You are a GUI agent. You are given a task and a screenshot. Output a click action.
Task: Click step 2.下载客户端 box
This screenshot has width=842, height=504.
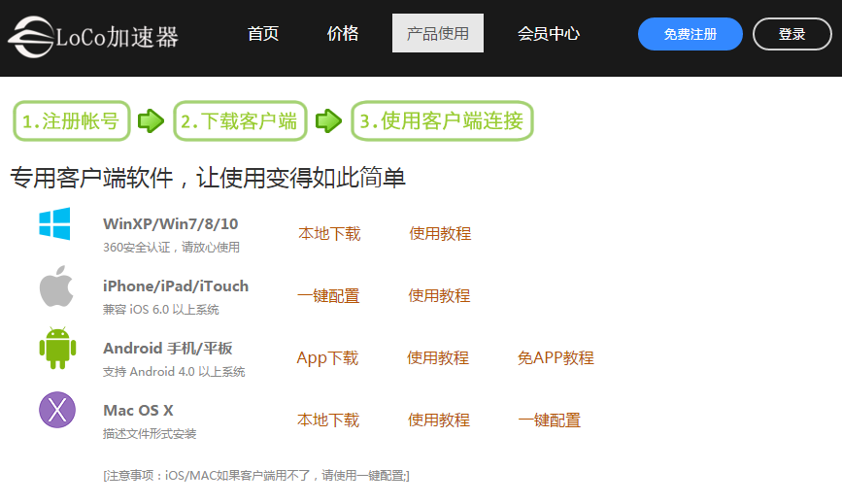click(x=240, y=121)
